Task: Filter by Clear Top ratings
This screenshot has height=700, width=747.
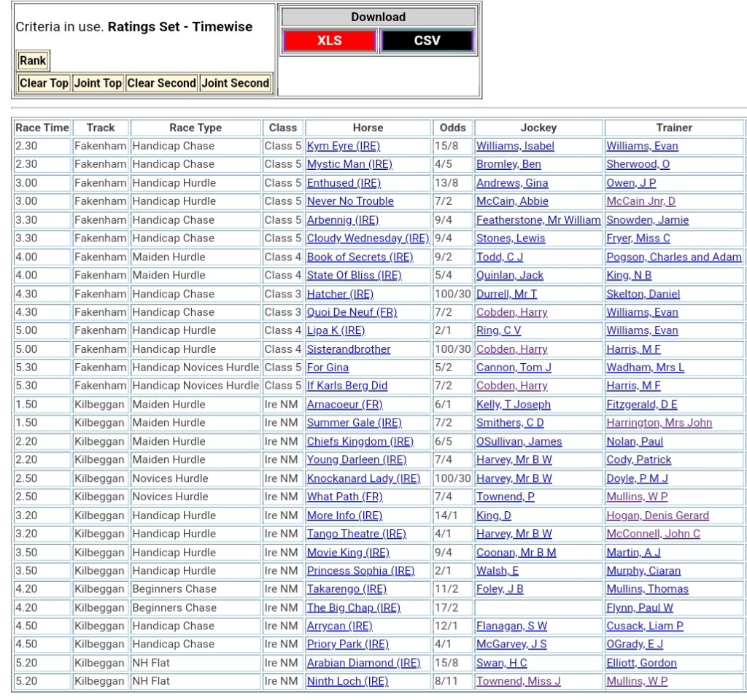Action: tap(44, 83)
